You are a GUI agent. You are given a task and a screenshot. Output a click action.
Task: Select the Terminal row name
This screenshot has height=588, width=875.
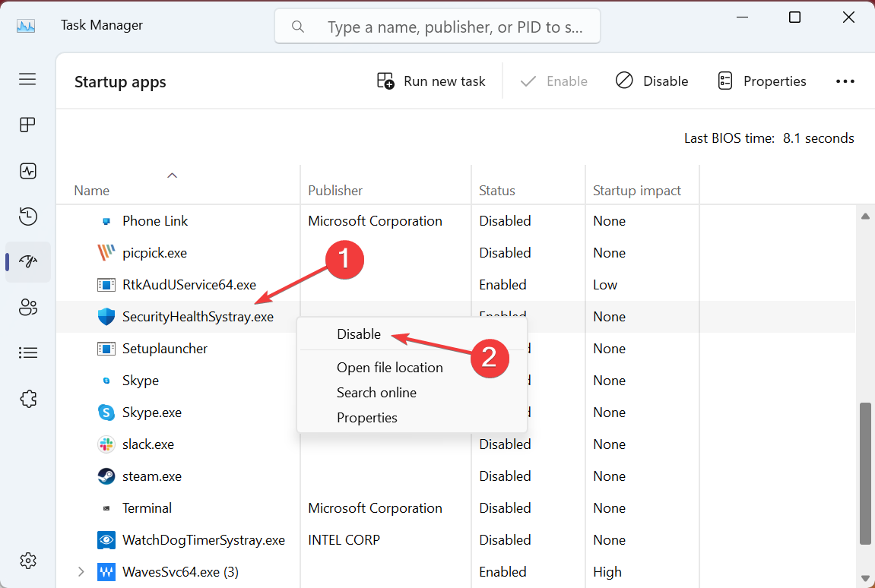coord(147,508)
